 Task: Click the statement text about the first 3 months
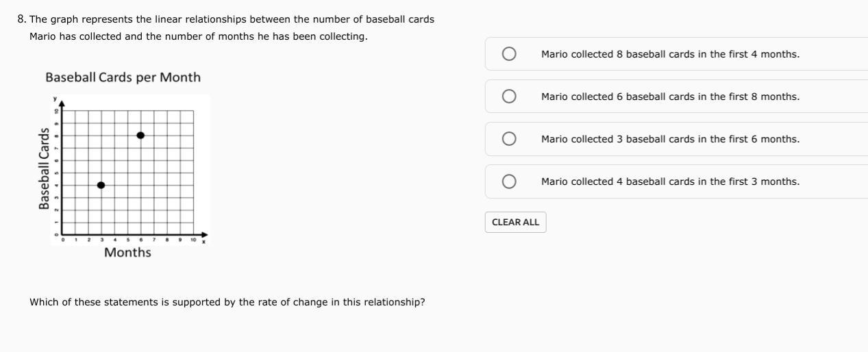pyautogui.click(x=669, y=181)
